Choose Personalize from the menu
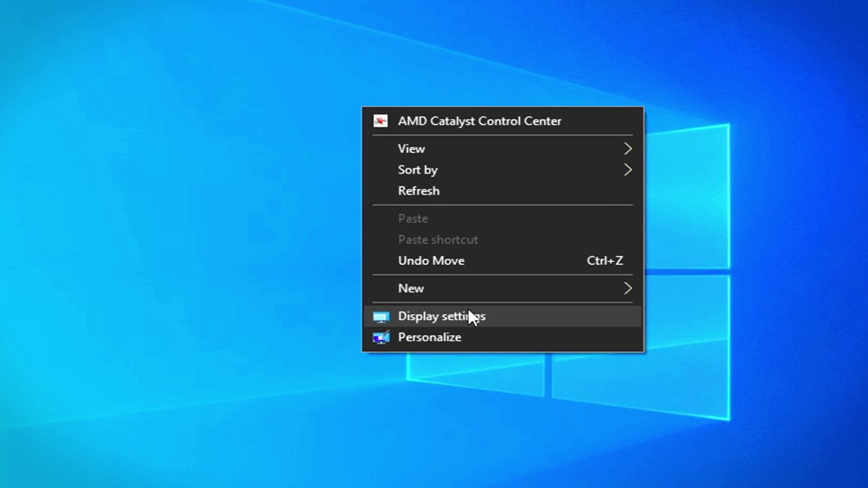The height and width of the screenshot is (488, 868). pos(502,337)
